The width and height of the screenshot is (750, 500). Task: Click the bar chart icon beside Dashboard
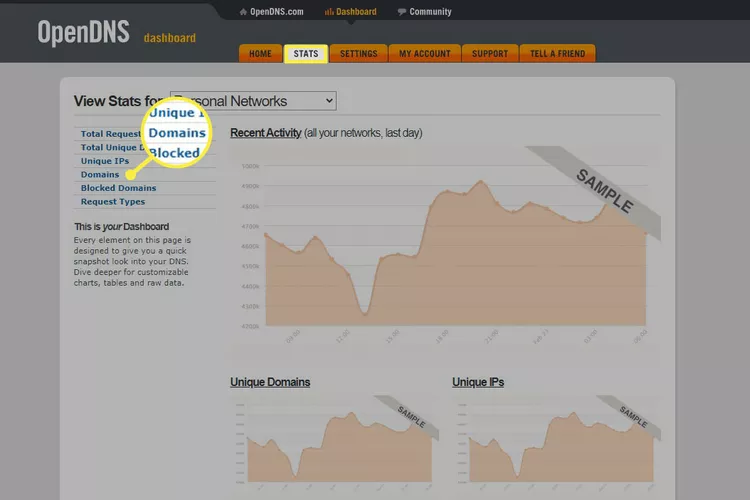click(x=329, y=12)
